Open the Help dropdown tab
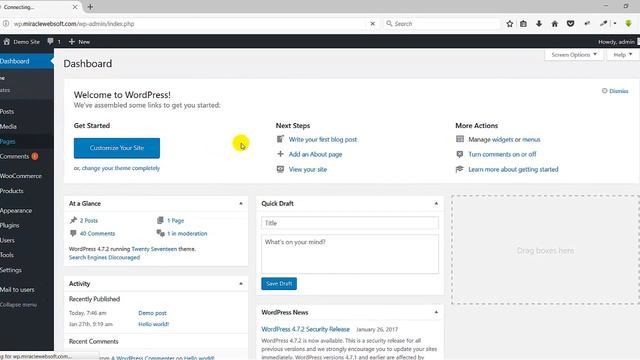 (x=623, y=55)
